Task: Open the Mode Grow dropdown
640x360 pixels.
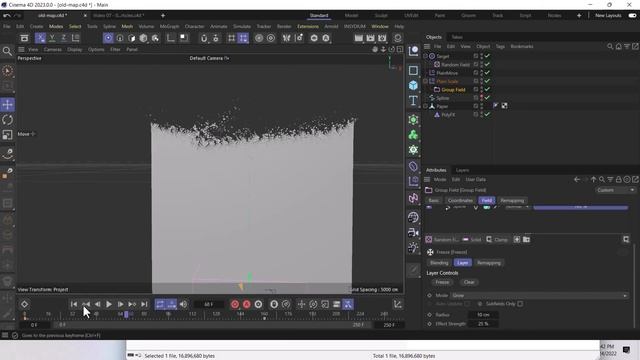Action: tap(539, 295)
